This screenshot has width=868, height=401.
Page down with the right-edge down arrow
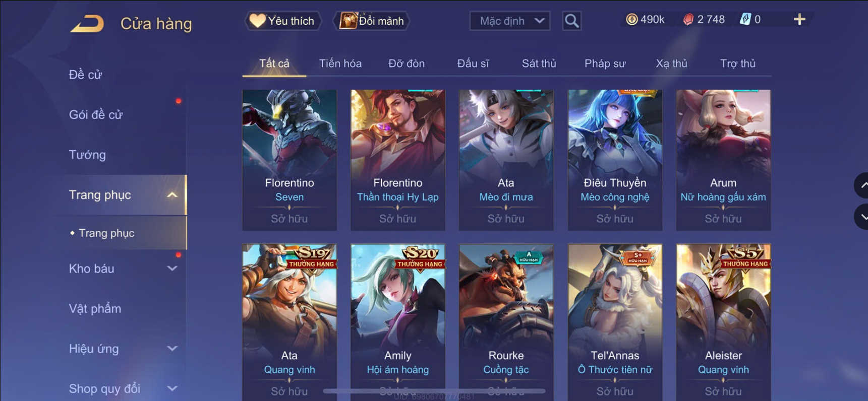[861, 217]
